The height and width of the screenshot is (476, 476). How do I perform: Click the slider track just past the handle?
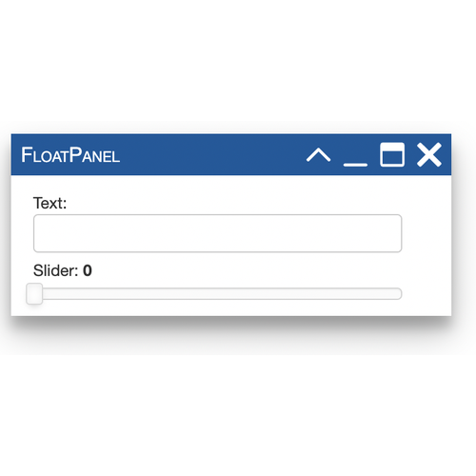(x=52, y=294)
